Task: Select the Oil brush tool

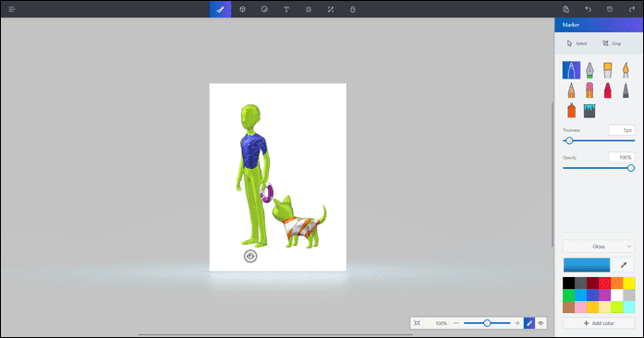Action: pyautogui.click(x=607, y=70)
